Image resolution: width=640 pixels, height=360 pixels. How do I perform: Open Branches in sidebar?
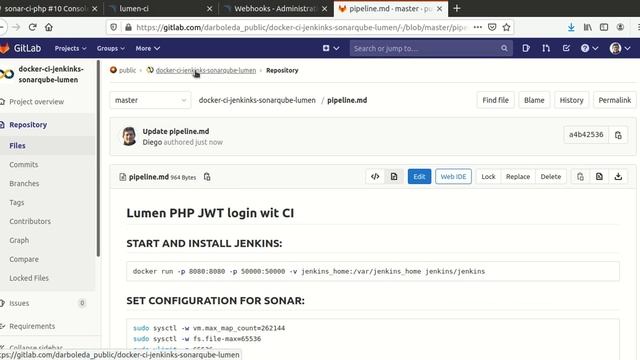point(24,183)
